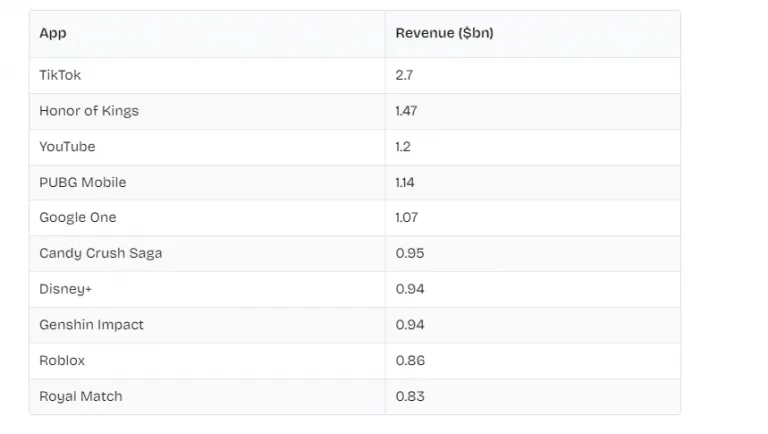This screenshot has height=434, width=768.
Task: Select the "0.95" revenue value
Action: click(409, 253)
